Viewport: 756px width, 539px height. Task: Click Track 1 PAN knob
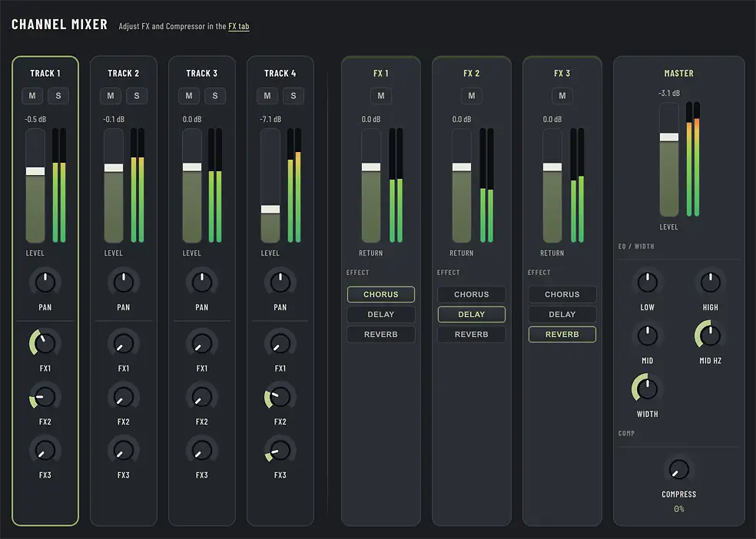(45, 283)
